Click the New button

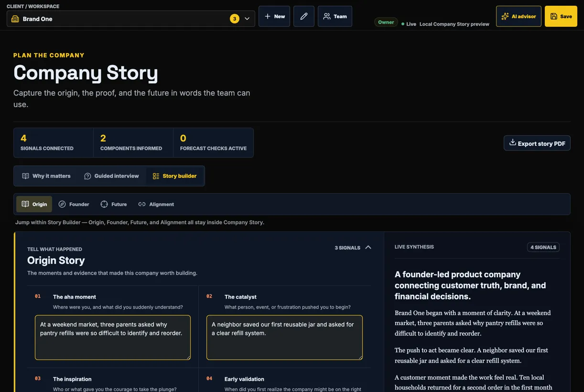(x=274, y=16)
